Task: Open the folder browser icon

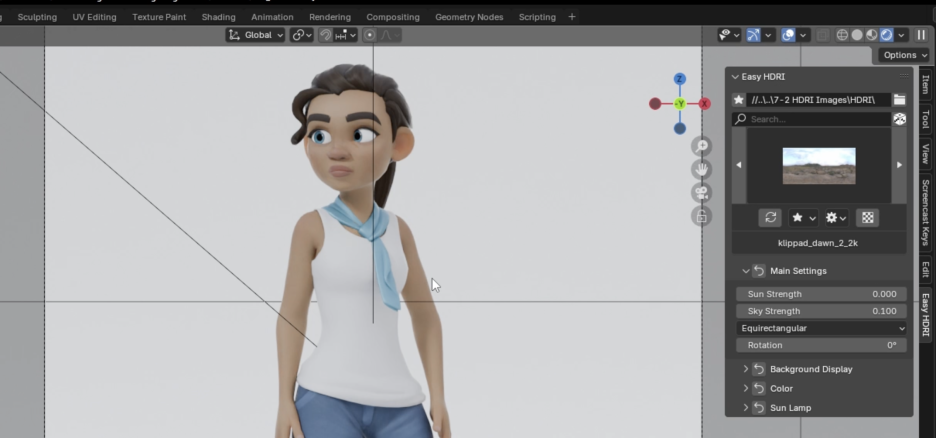Action: coord(899,100)
